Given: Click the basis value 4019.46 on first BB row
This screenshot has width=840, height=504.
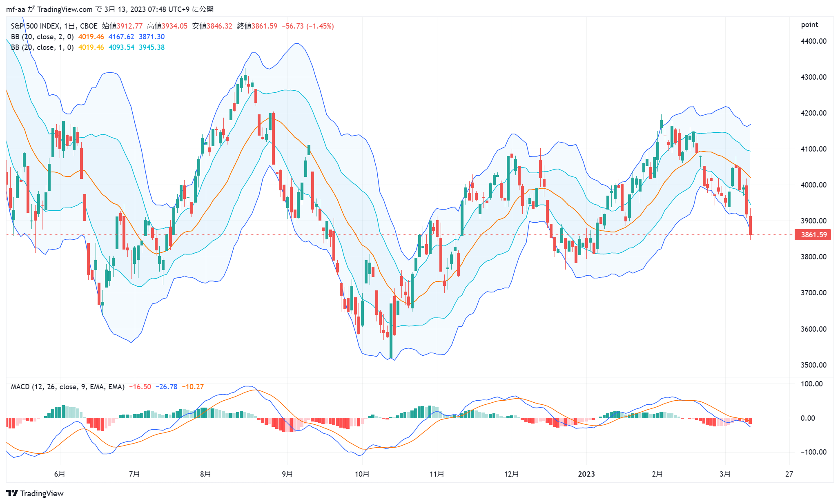Looking at the screenshot, I should coord(91,37).
